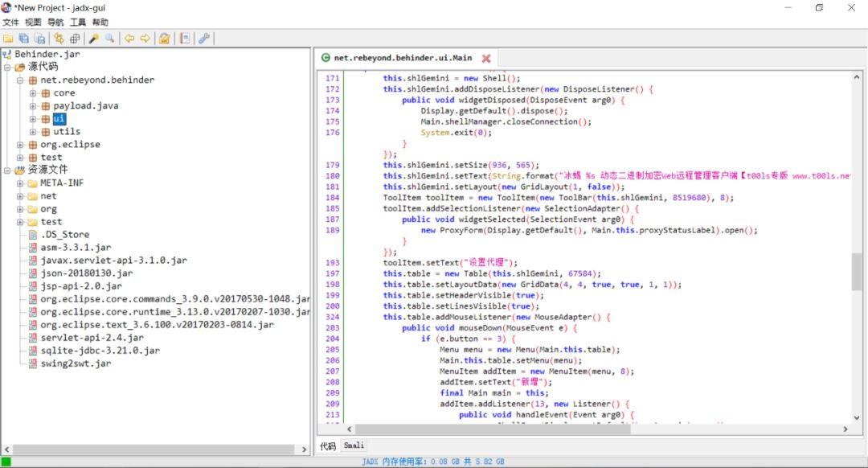Click the code editor vertical scrollbar thumb

(x=858, y=271)
